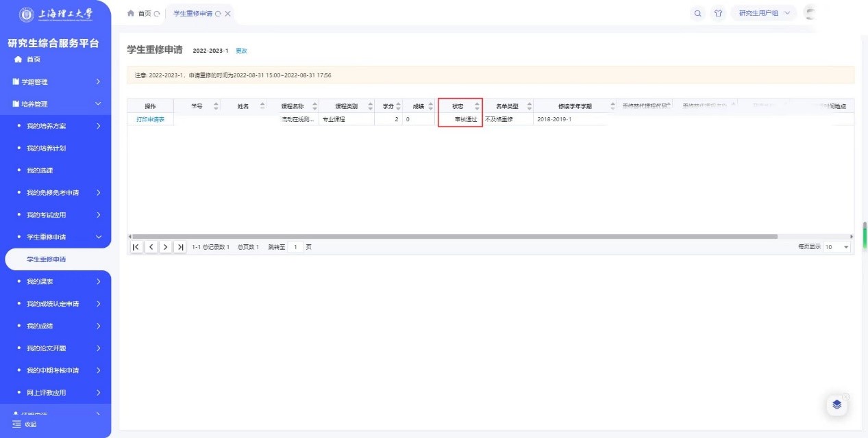The image size is (868, 438).
Task: Click the previous page arrow button
Action: 151,247
